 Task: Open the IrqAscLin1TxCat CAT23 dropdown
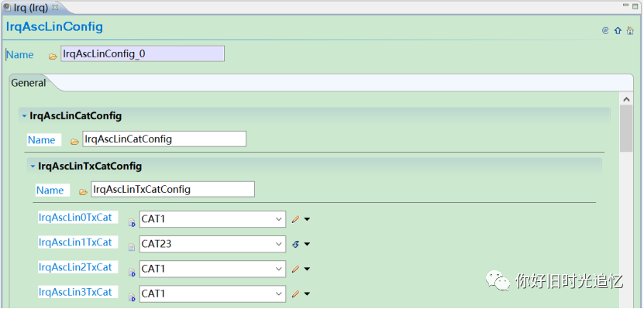tap(278, 244)
